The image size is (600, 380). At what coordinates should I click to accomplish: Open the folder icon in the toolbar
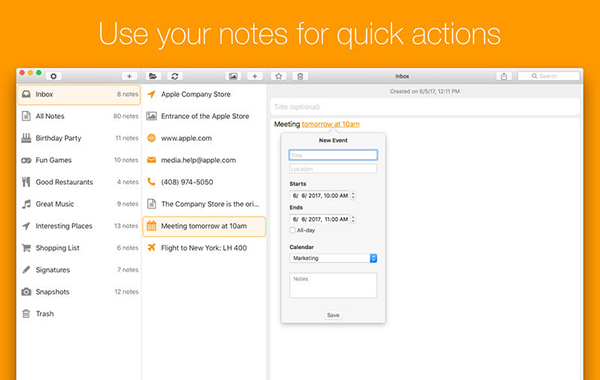pyautogui.click(x=153, y=76)
